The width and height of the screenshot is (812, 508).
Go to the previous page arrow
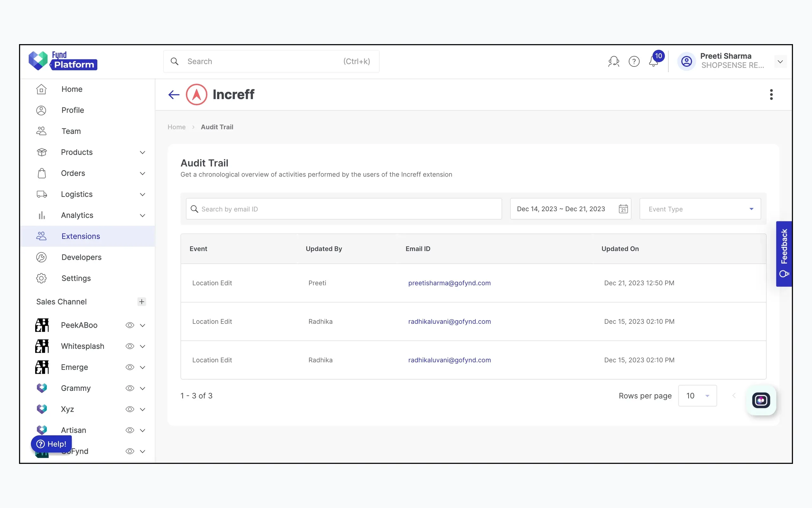(734, 396)
